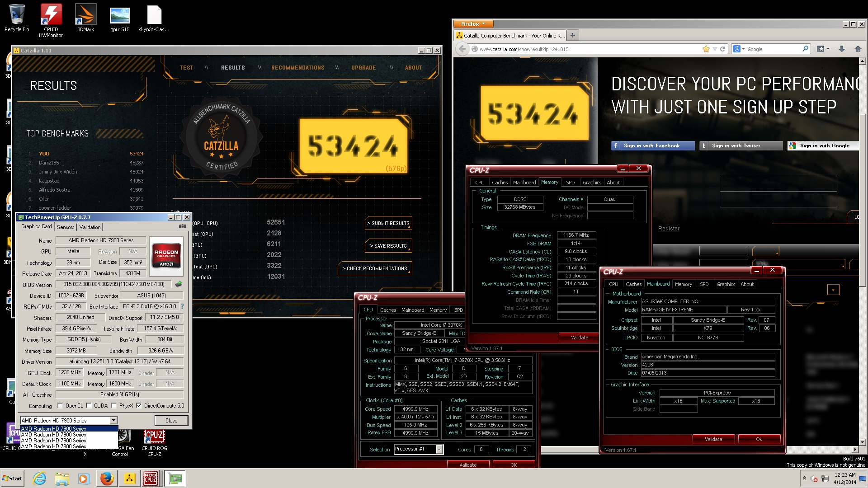Click SUBMIT RESULTS in Catzilla
Viewport: 868px width, 488px height.
pyautogui.click(x=388, y=223)
